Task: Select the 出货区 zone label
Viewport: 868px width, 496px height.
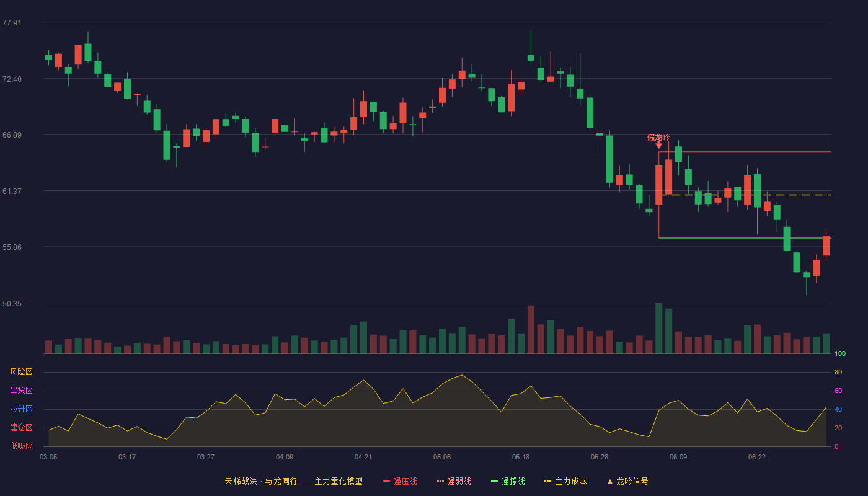Action: coord(21,391)
